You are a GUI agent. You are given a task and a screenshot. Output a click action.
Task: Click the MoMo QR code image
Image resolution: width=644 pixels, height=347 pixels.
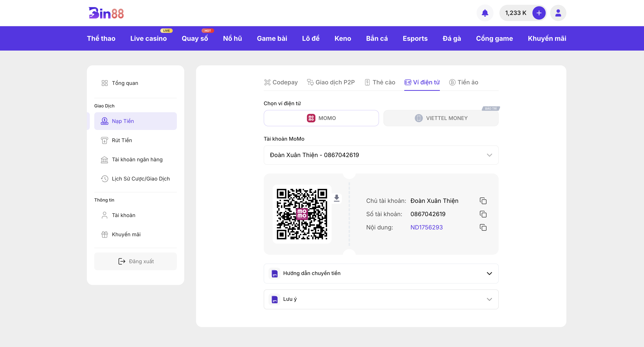click(x=302, y=214)
